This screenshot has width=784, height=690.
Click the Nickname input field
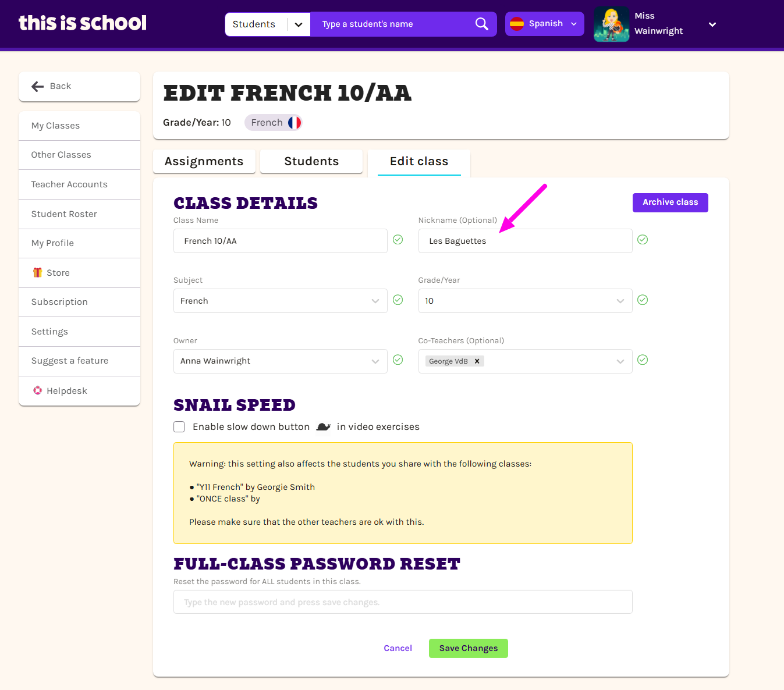point(524,241)
